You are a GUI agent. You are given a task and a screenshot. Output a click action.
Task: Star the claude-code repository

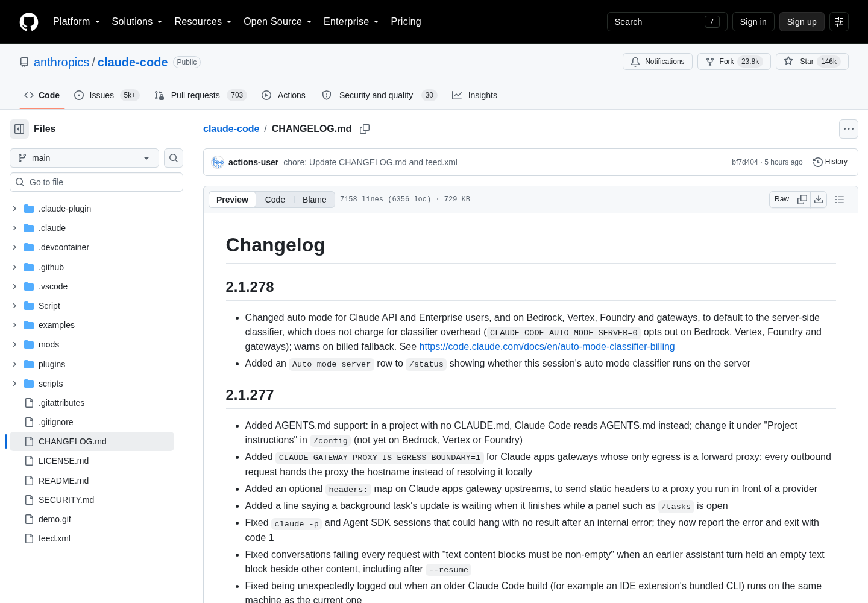[x=812, y=62]
